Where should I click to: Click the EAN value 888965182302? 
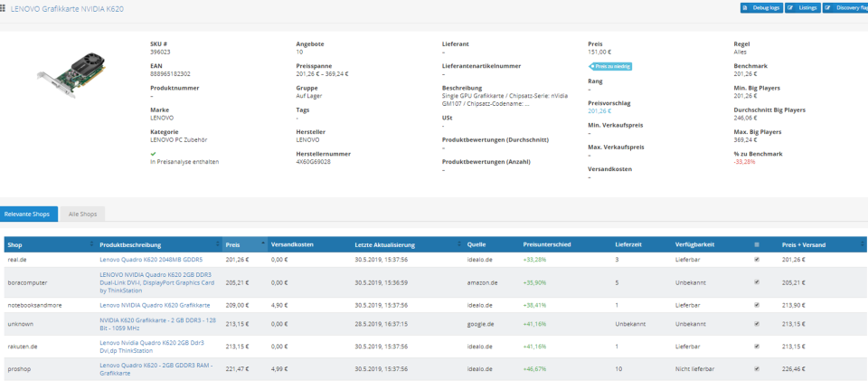pyautogui.click(x=170, y=73)
